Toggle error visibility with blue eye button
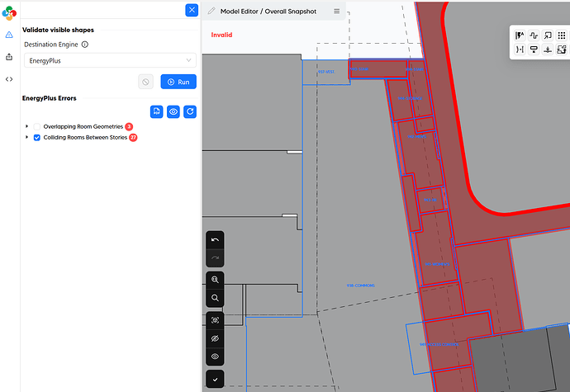 click(x=173, y=111)
